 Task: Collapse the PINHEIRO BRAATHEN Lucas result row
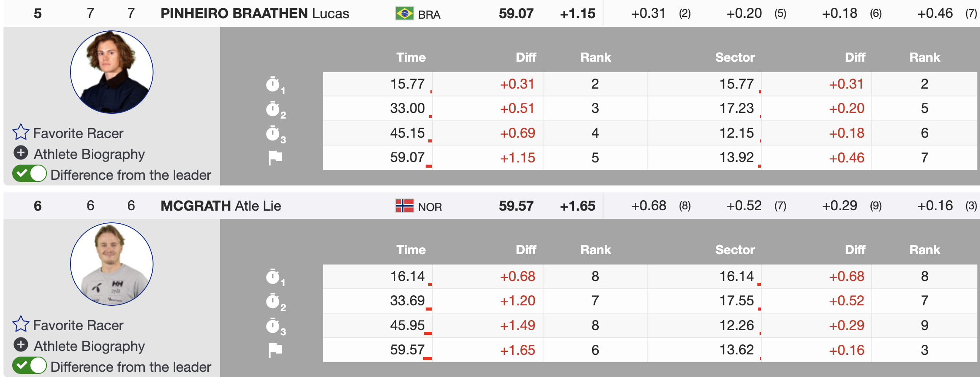(254, 13)
